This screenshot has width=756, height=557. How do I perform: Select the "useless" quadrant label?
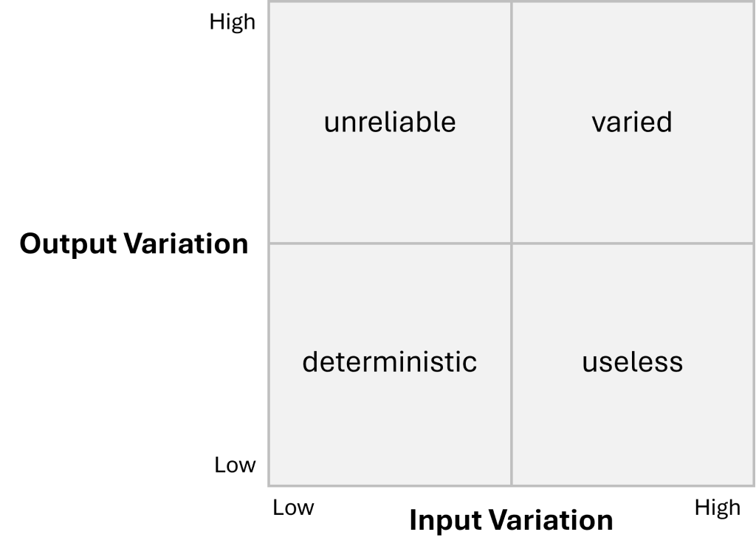point(632,362)
